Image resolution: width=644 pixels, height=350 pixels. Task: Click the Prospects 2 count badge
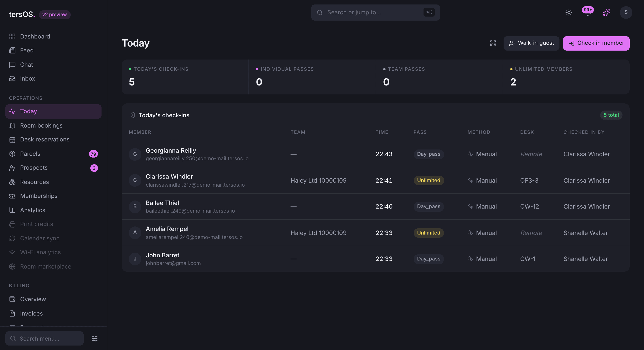click(94, 168)
